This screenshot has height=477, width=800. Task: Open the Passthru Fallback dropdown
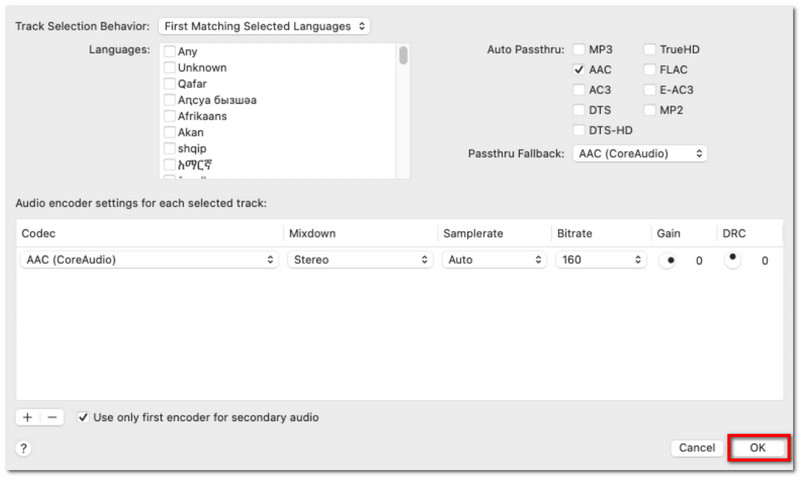point(640,154)
